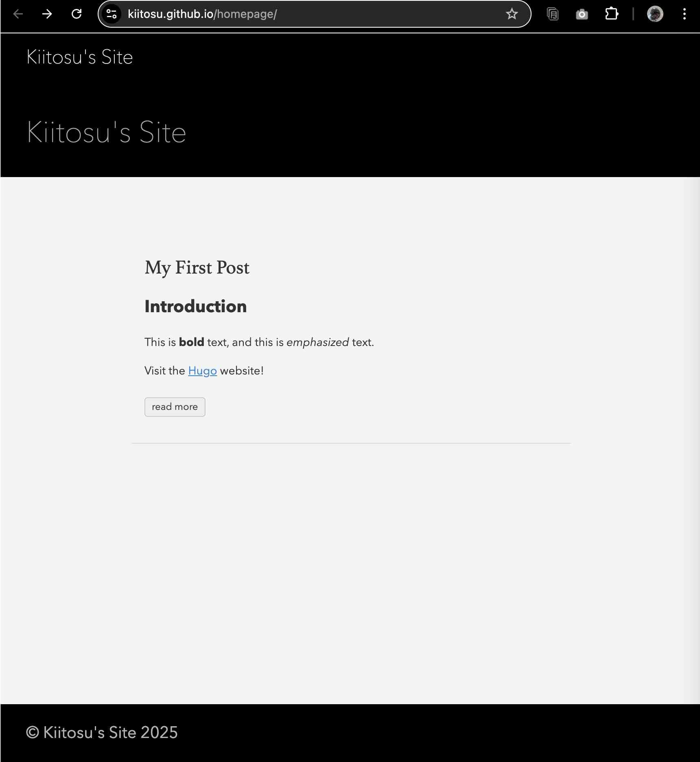Open the My First Post title
700x762 pixels.
tap(197, 267)
